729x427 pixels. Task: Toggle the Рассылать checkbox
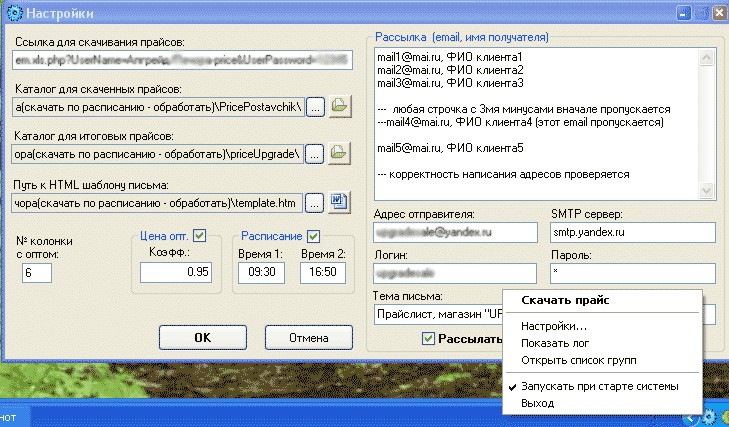(428, 339)
